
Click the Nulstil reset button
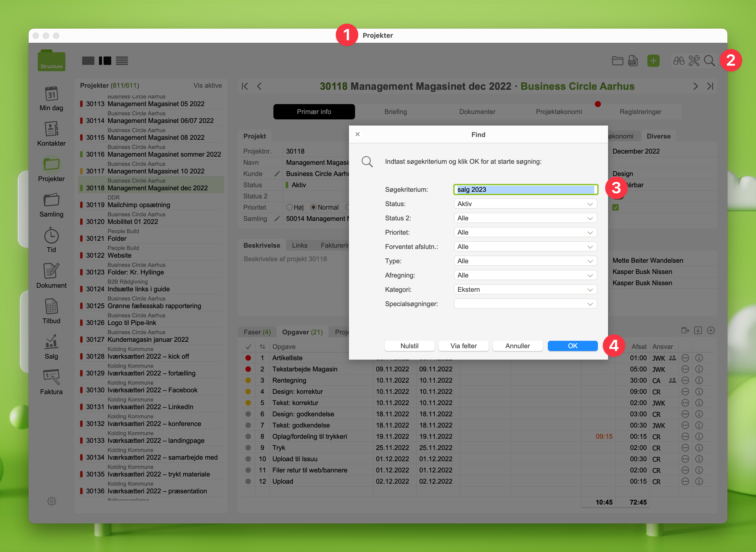(409, 346)
